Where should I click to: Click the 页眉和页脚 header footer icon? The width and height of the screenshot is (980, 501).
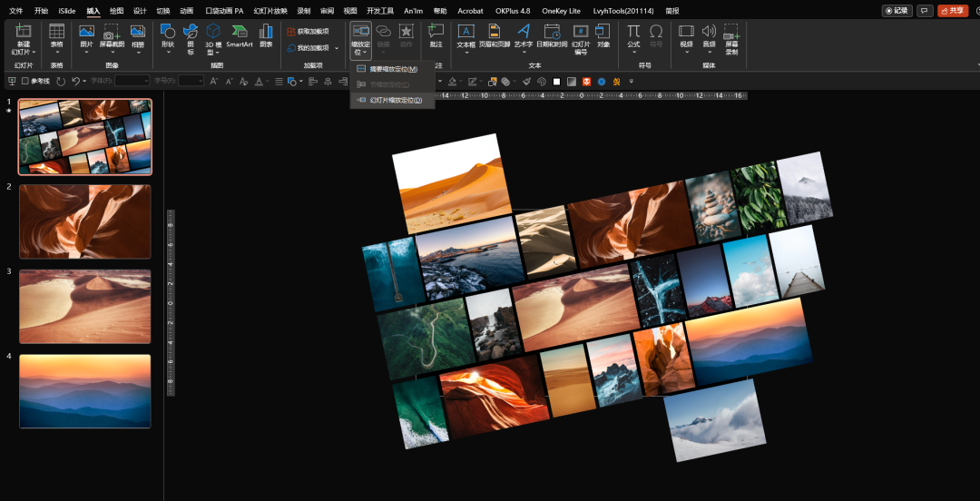pyautogui.click(x=495, y=31)
